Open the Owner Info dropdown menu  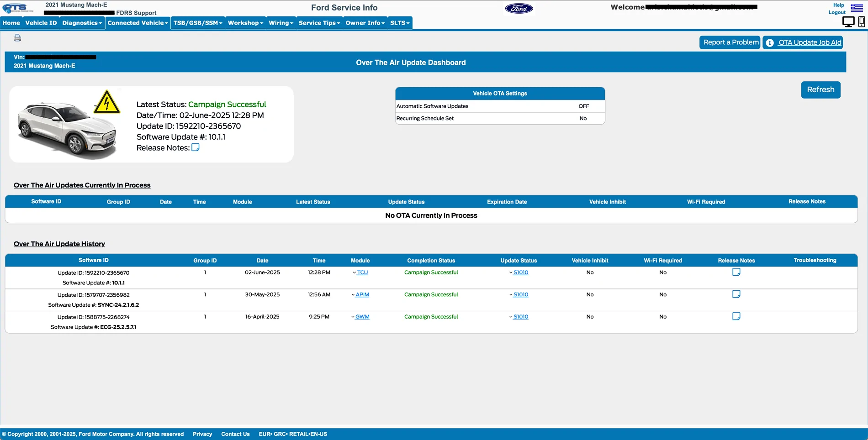(x=365, y=23)
